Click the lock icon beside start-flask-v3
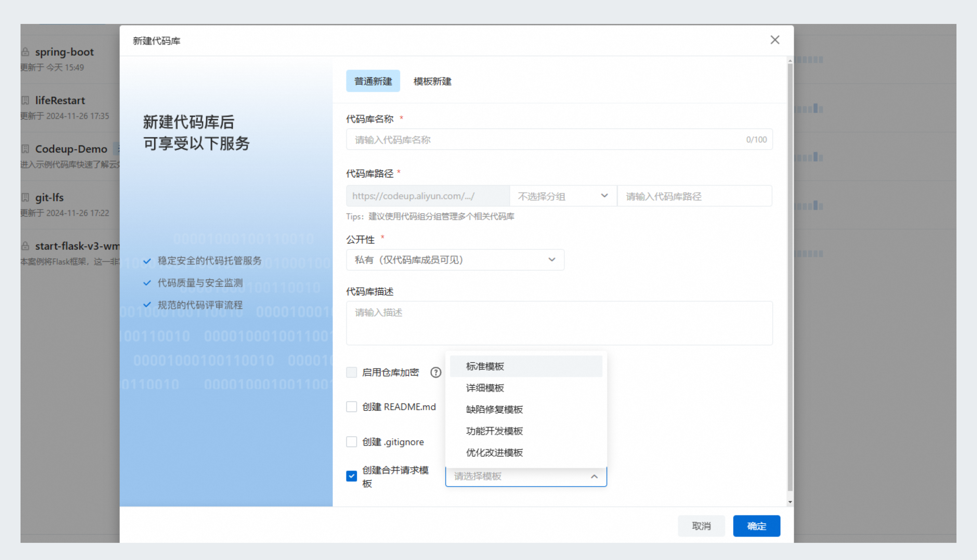This screenshot has width=977, height=560. pyautogui.click(x=25, y=246)
